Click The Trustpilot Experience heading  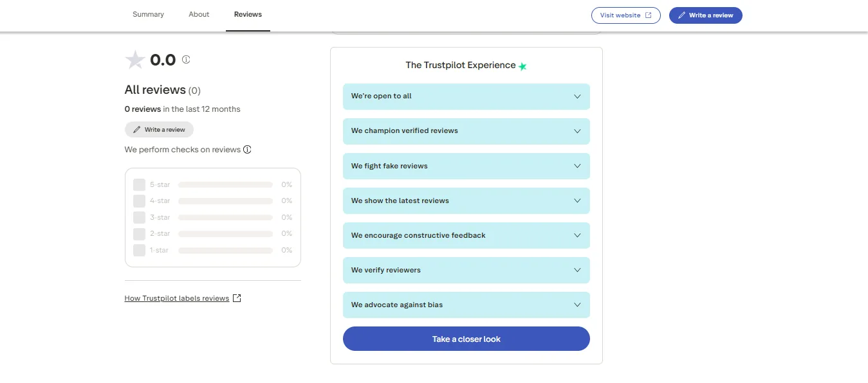click(461, 65)
